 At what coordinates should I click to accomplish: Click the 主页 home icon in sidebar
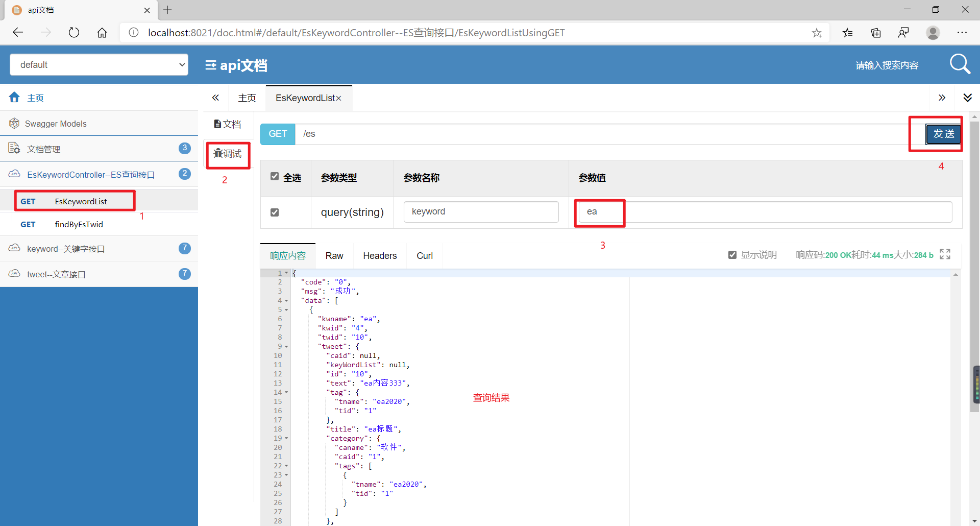14,98
